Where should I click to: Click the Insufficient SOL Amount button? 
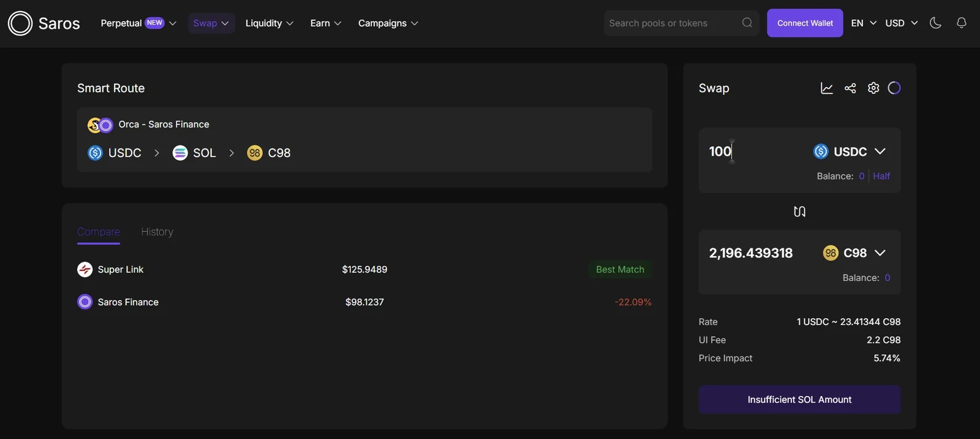799,400
